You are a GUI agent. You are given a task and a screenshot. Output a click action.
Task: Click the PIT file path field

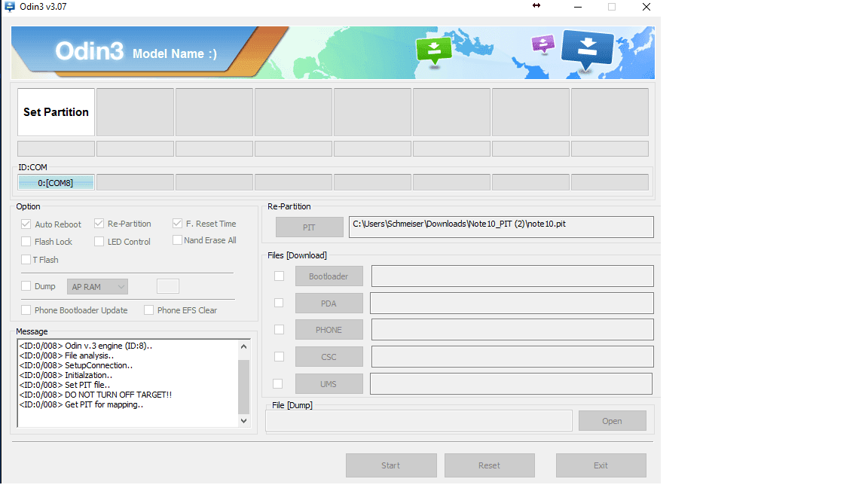point(501,227)
